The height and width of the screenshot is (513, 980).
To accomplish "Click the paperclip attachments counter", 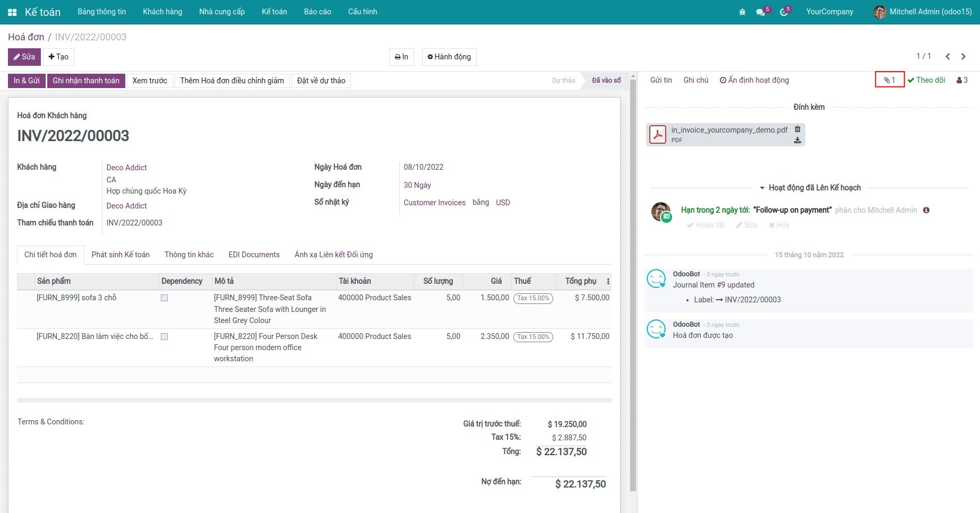I will [x=889, y=80].
